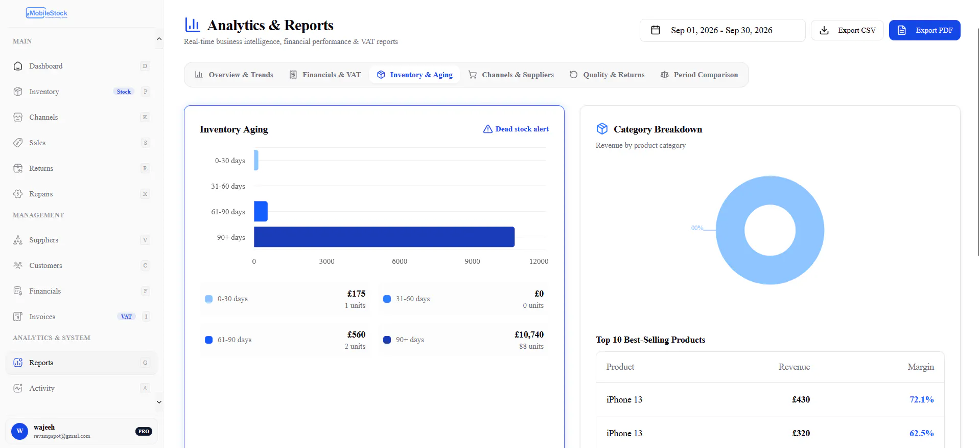Click the Product column header
The height and width of the screenshot is (448, 980).
tap(620, 367)
